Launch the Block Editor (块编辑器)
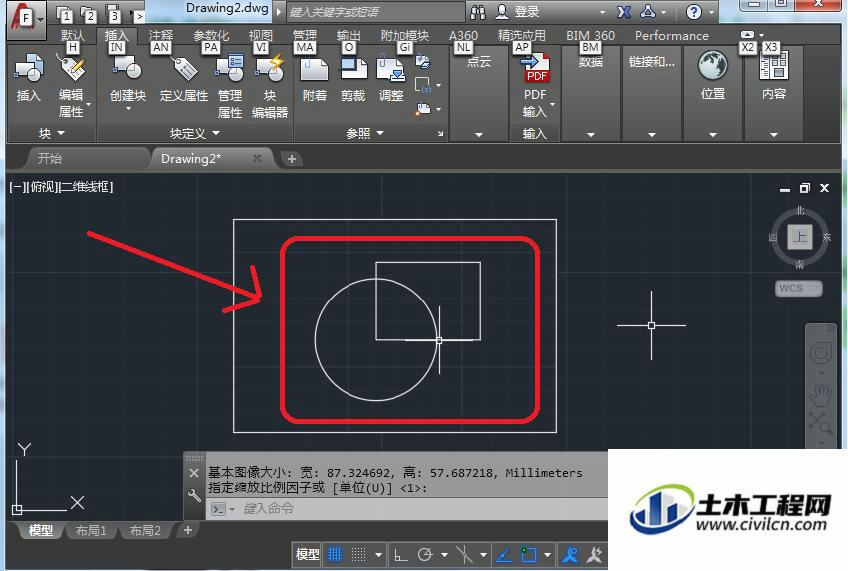 [x=269, y=69]
